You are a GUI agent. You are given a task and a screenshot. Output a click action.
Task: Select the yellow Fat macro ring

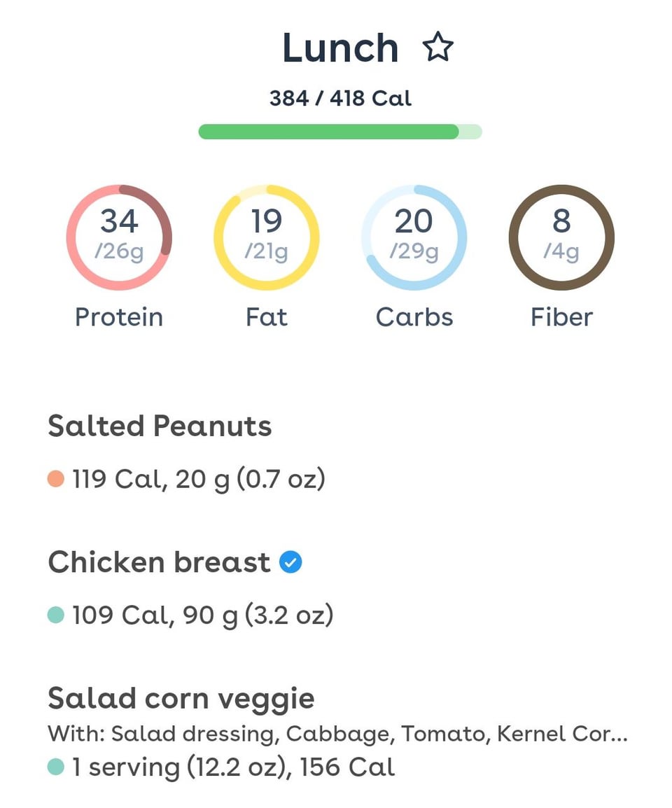click(x=267, y=237)
